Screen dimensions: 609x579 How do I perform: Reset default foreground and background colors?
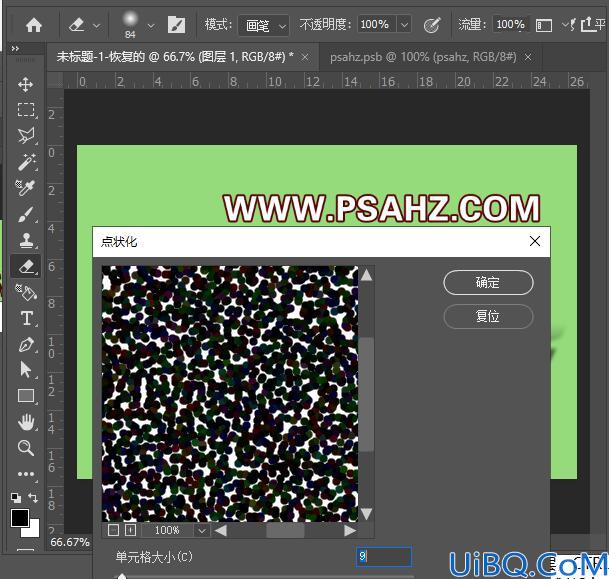coord(16,497)
